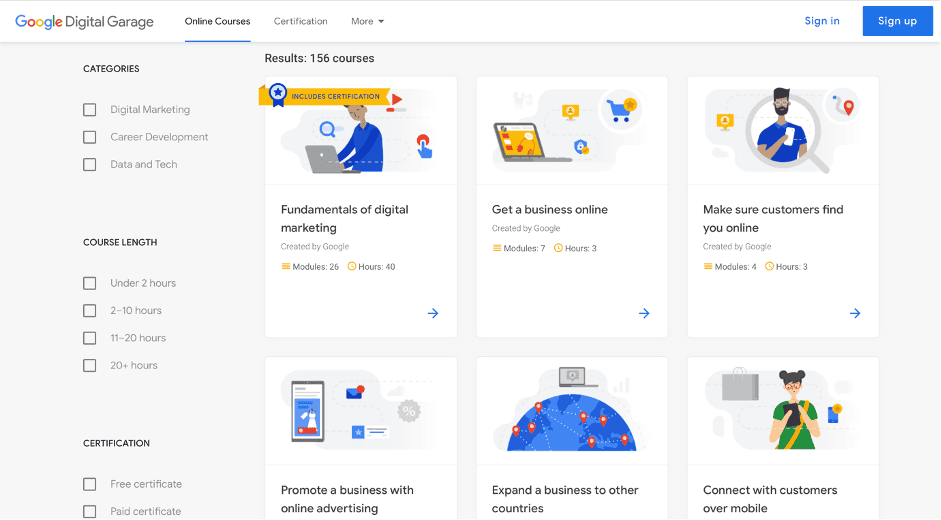Go to the Certification tab

pos(300,21)
